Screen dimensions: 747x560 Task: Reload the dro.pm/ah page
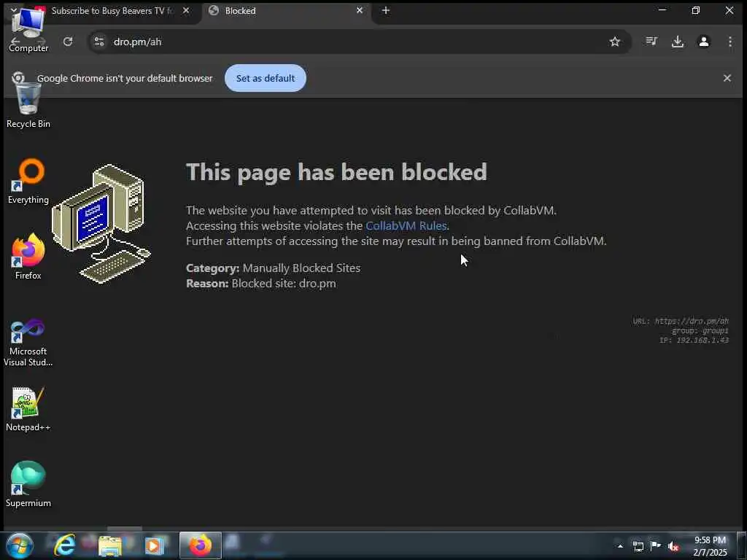tap(68, 42)
